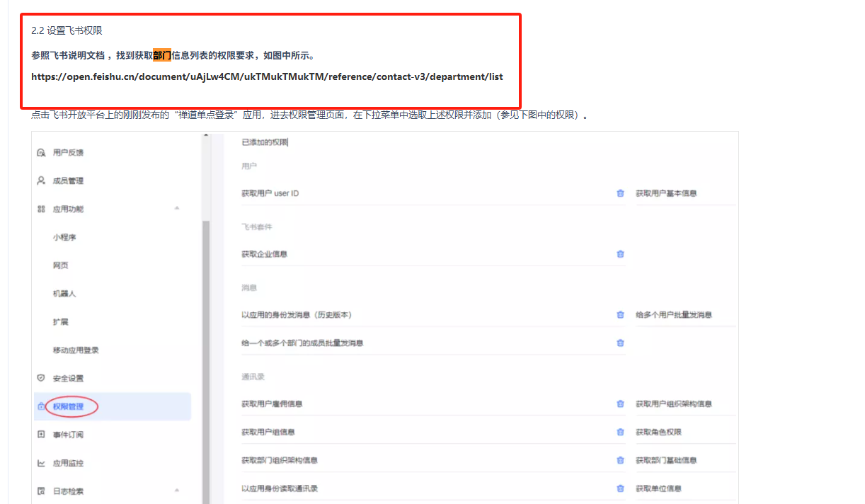Click the 给多个用户批量发消息 permission
Screen dimensions: 865x504
point(674,315)
